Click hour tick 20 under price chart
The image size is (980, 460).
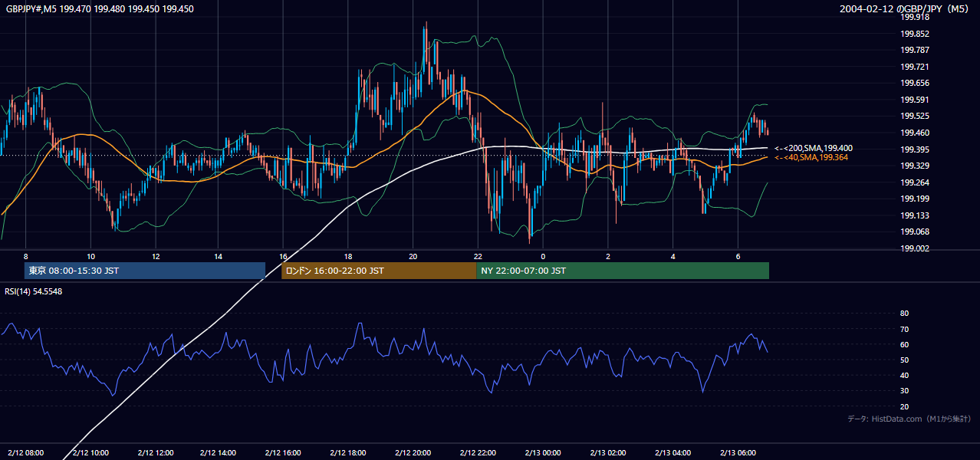[x=413, y=256]
